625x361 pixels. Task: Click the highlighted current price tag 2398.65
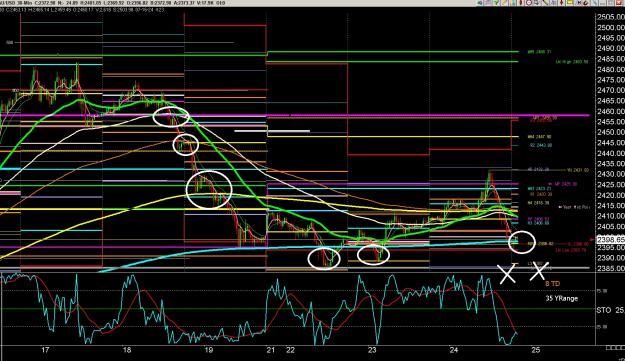(x=610, y=239)
